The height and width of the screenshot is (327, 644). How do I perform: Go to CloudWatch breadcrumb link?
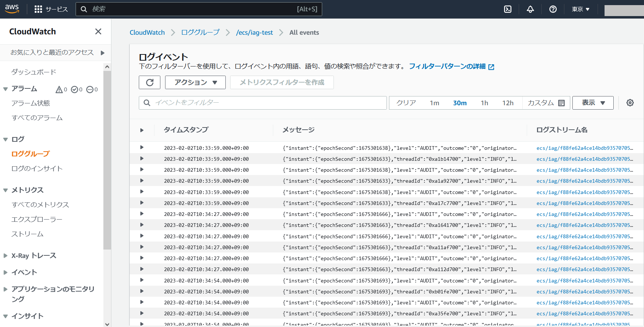point(147,33)
